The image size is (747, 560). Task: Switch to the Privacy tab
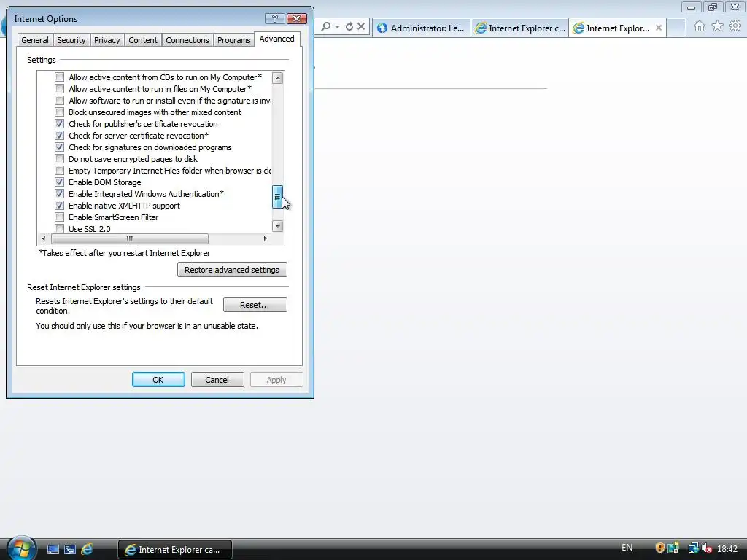107,40
